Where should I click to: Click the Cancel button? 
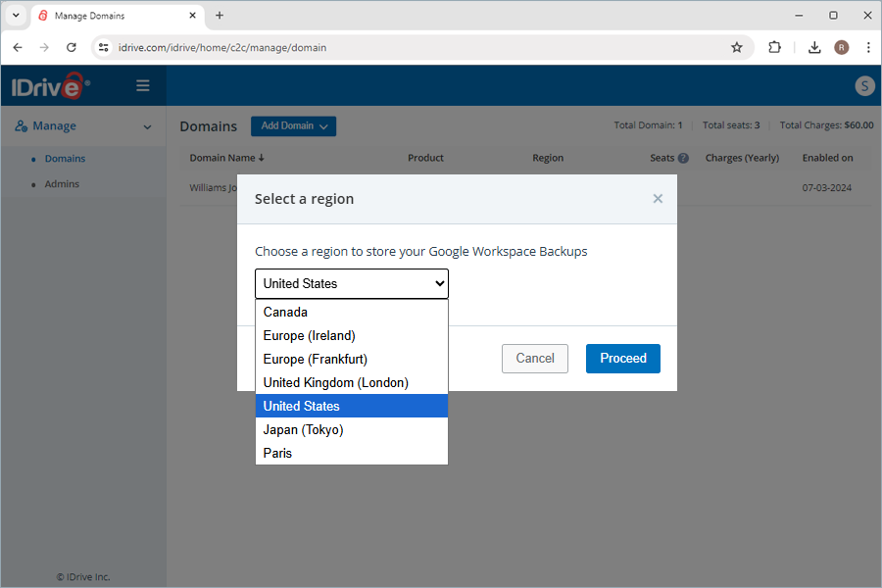pyautogui.click(x=535, y=359)
